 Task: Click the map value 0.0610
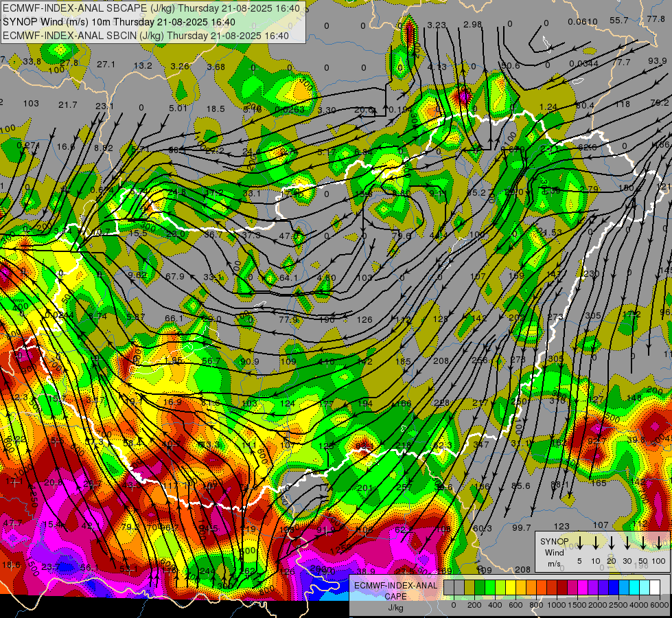pyautogui.click(x=583, y=22)
